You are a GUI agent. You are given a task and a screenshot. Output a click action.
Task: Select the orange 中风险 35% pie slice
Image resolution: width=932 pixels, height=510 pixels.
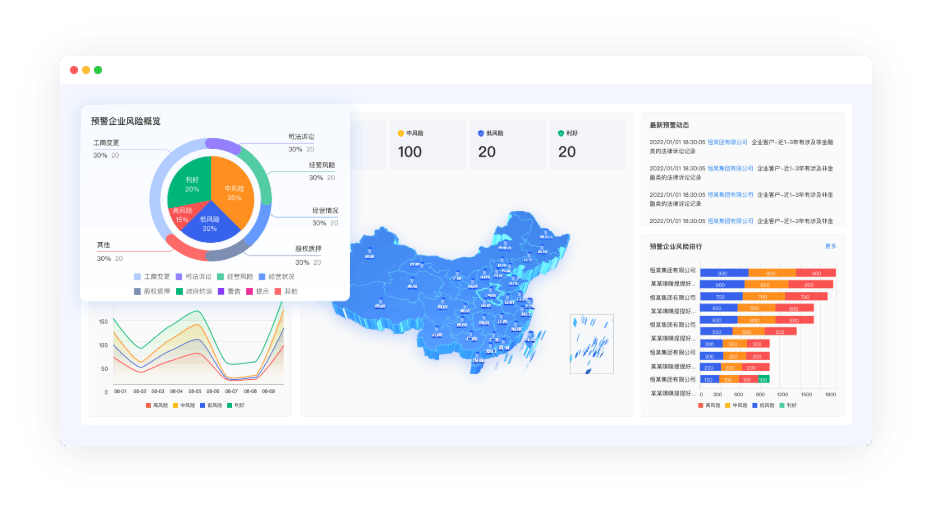coord(234,191)
